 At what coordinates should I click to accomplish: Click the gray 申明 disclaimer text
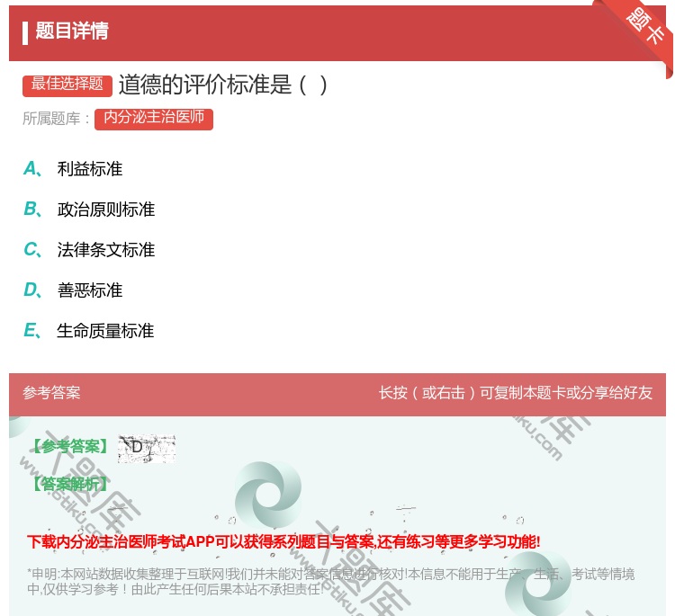coord(330,581)
